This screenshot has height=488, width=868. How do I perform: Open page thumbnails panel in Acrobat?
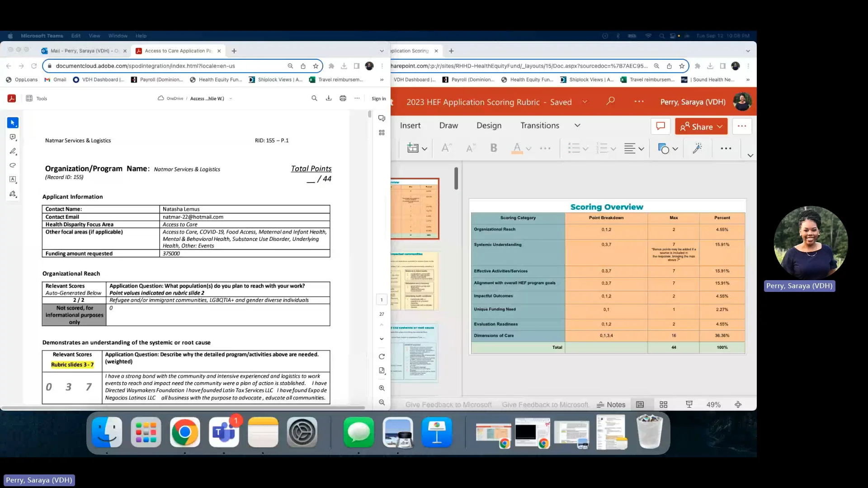(x=382, y=132)
